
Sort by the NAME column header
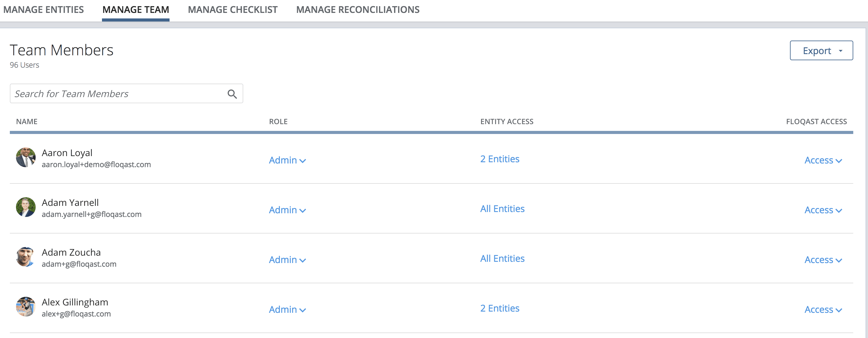tap(27, 122)
